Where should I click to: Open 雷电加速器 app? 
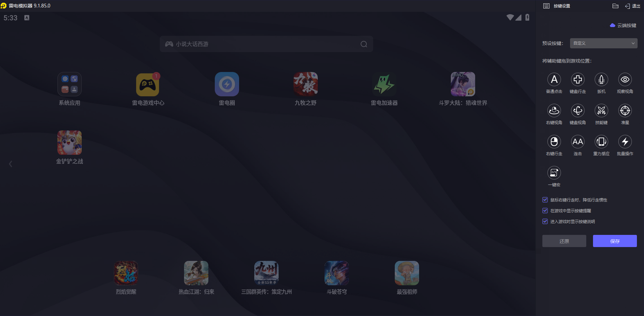(x=384, y=84)
